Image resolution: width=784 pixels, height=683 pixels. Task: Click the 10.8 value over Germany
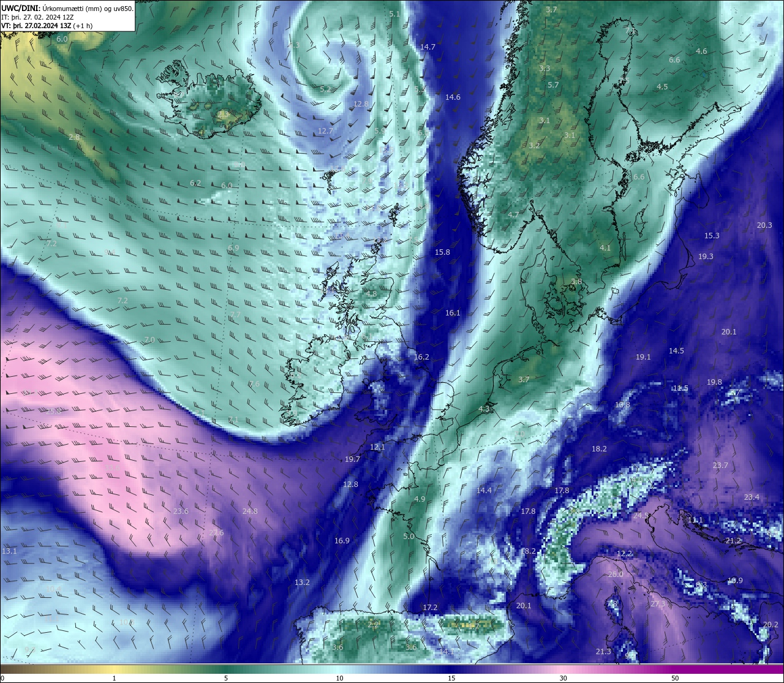point(622,405)
